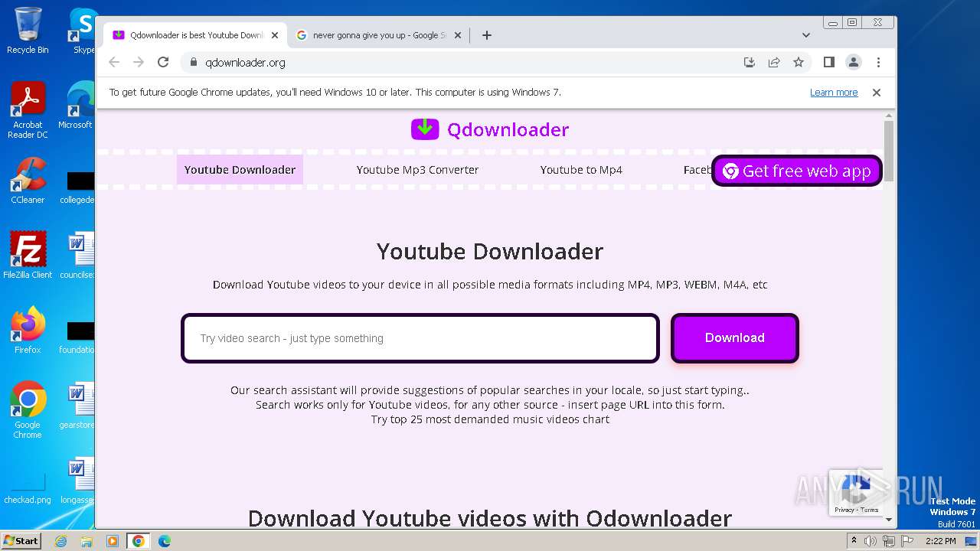
Task: Open Recycle Bin desktop icon
Action: click(x=28, y=31)
